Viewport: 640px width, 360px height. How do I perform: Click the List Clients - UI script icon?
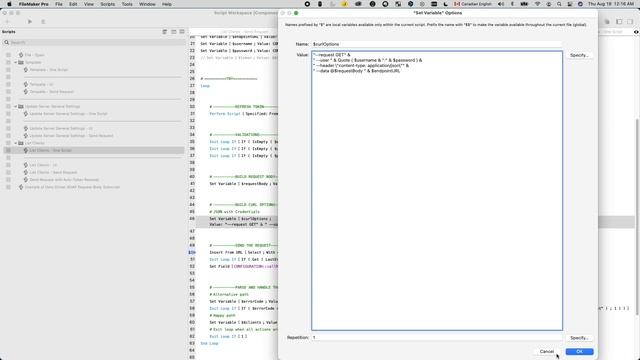26,165
